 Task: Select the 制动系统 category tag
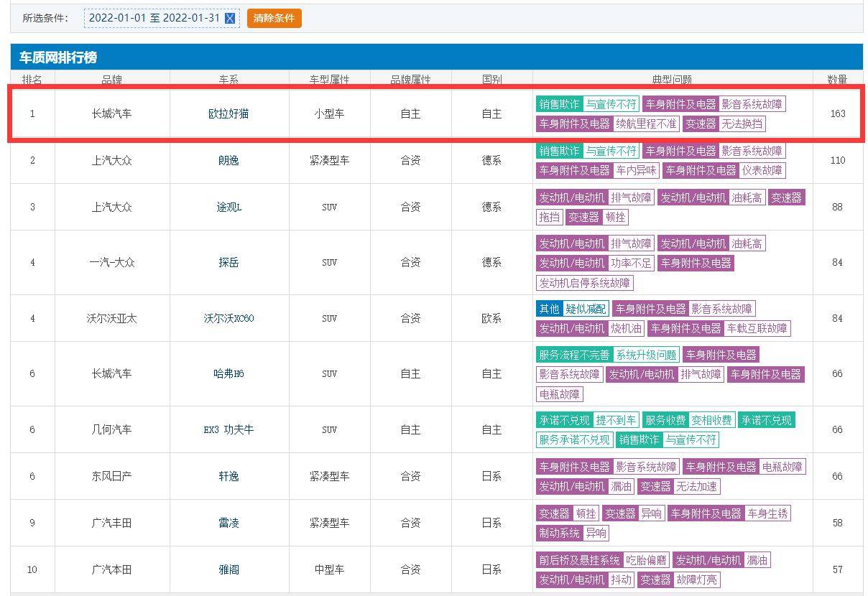(559, 533)
